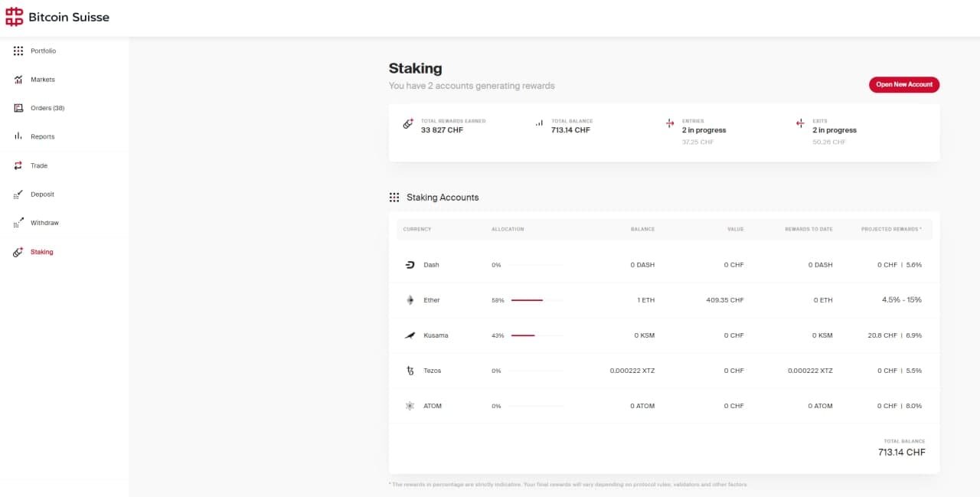This screenshot has height=497, width=980.
Task: Click the Bitcoin Suisse logo icon
Action: point(14,17)
